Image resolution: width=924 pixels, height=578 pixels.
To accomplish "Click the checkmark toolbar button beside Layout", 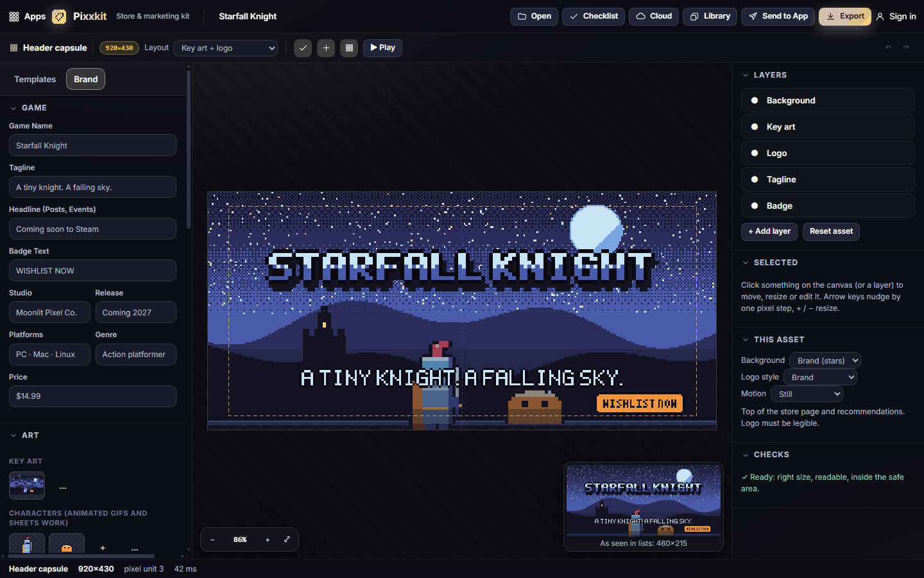I will 303,48.
